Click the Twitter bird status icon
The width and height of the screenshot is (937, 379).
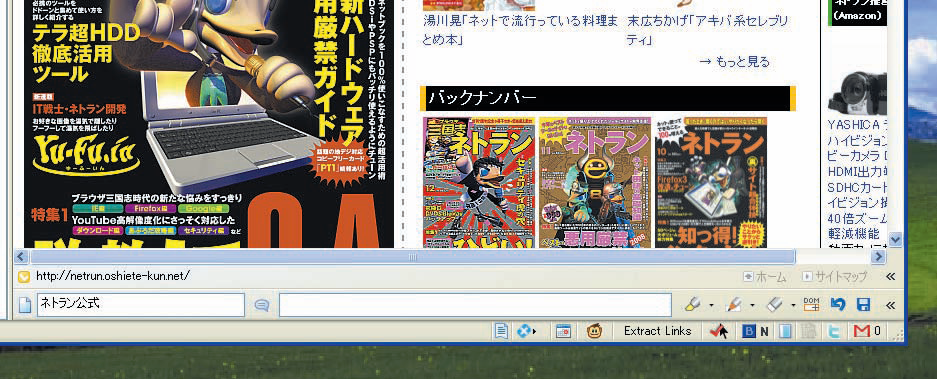pos(834,331)
